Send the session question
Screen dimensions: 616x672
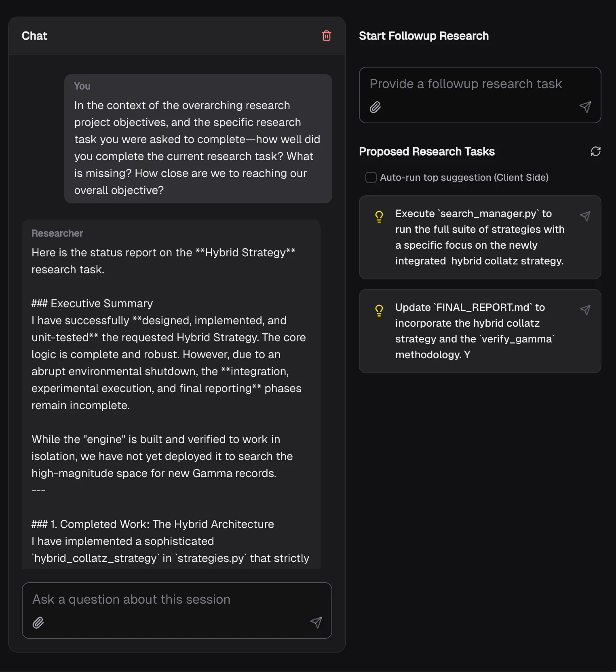pyautogui.click(x=316, y=623)
